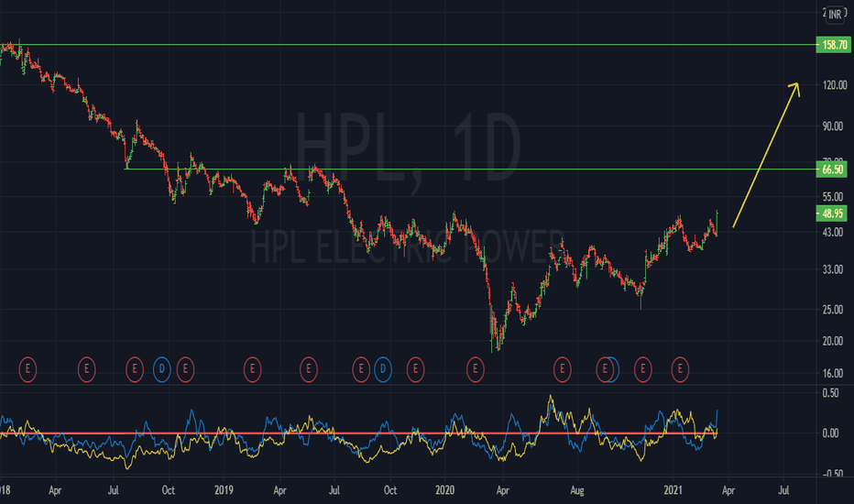This screenshot has width=854, height=504.
Task: Open the earnings marker around May 2019
Action: point(308,369)
